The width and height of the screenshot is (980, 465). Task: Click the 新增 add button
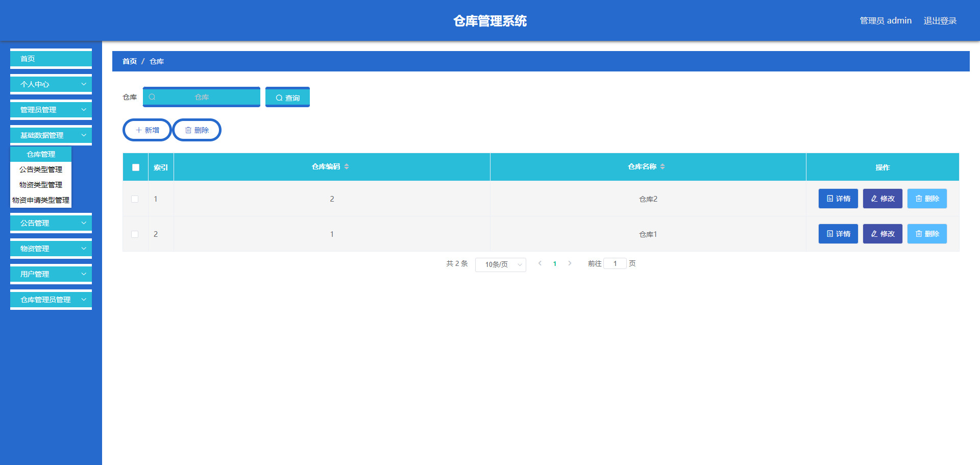click(x=147, y=130)
